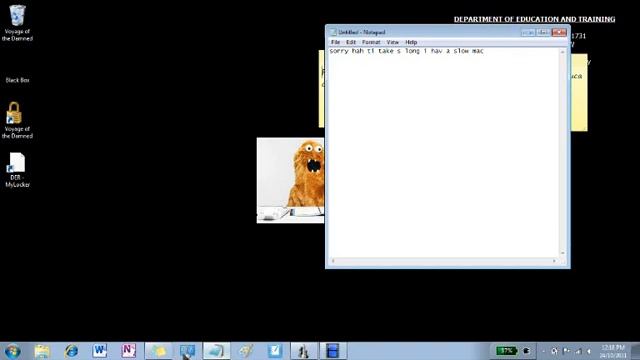Minimize the Untitled Notepad window
The height and width of the screenshot is (360, 640).
(528, 32)
